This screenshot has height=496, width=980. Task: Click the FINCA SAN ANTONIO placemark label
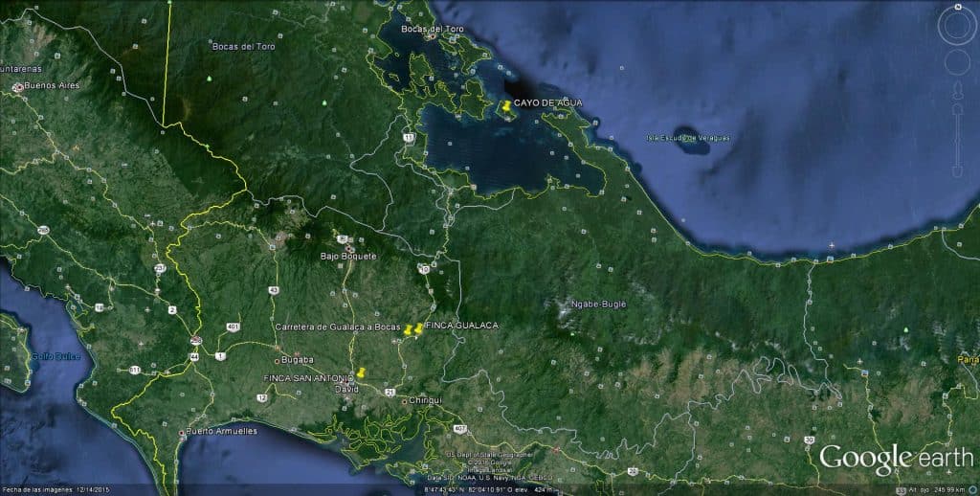309,378
